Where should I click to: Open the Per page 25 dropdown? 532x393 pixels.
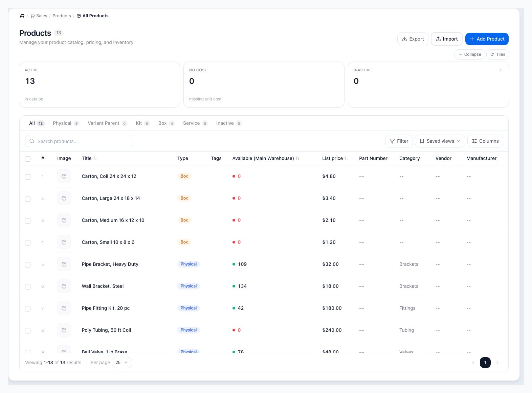(x=122, y=363)
